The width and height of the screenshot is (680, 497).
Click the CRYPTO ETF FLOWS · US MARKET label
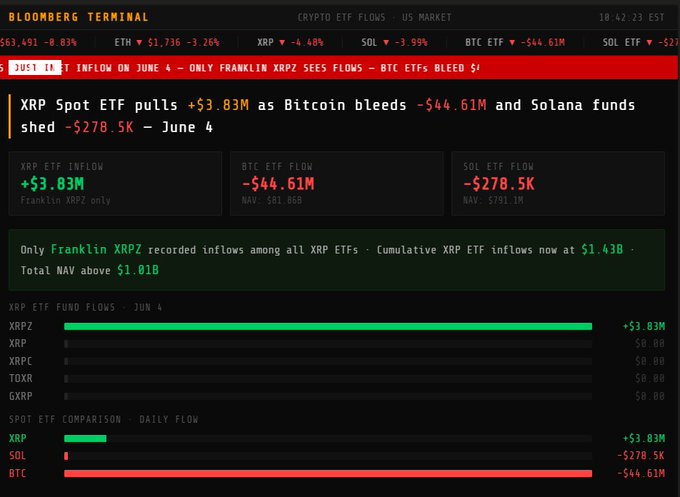374,17
